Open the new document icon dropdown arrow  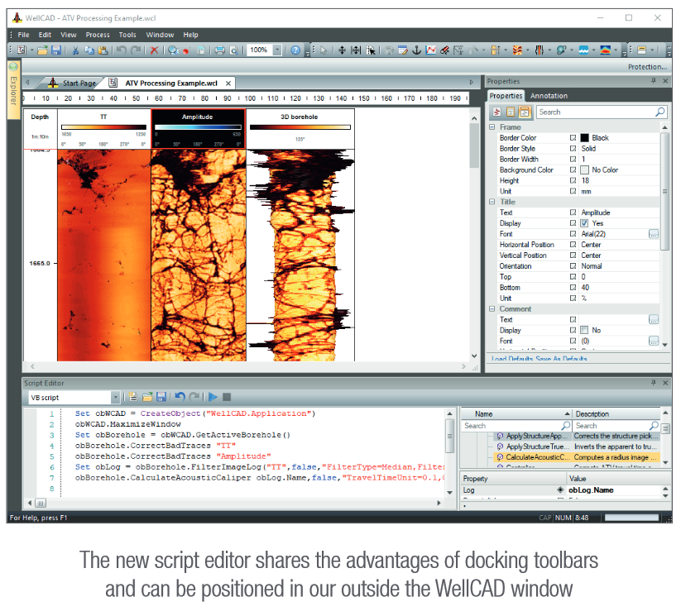click(31, 50)
